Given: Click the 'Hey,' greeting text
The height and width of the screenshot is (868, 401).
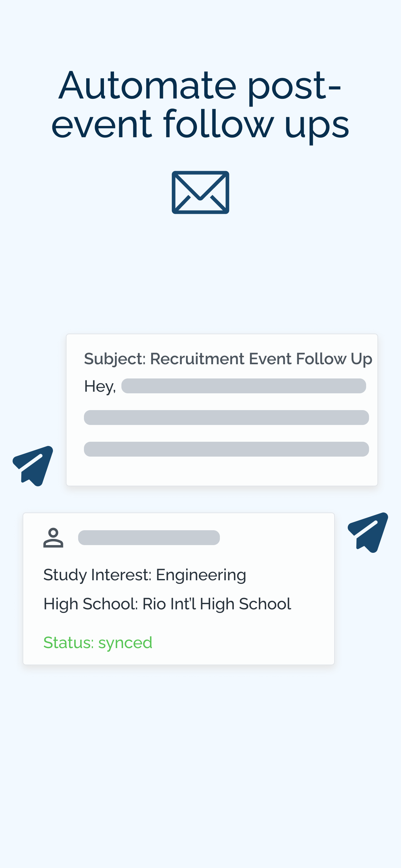Looking at the screenshot, I should [x=100, y=387].
